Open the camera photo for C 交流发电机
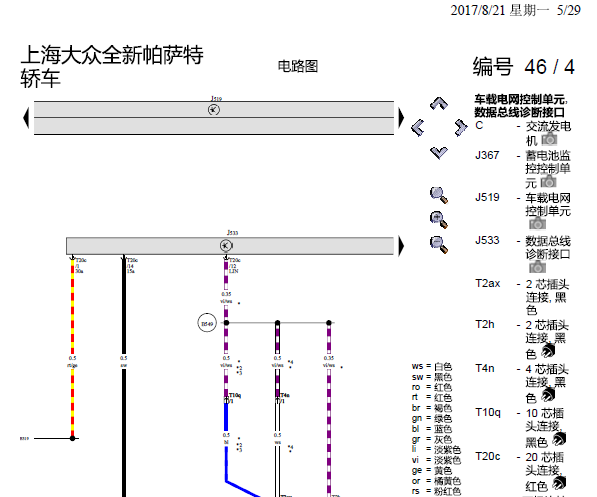The width and height of the screenshot is (597, 497). [549, 139]
